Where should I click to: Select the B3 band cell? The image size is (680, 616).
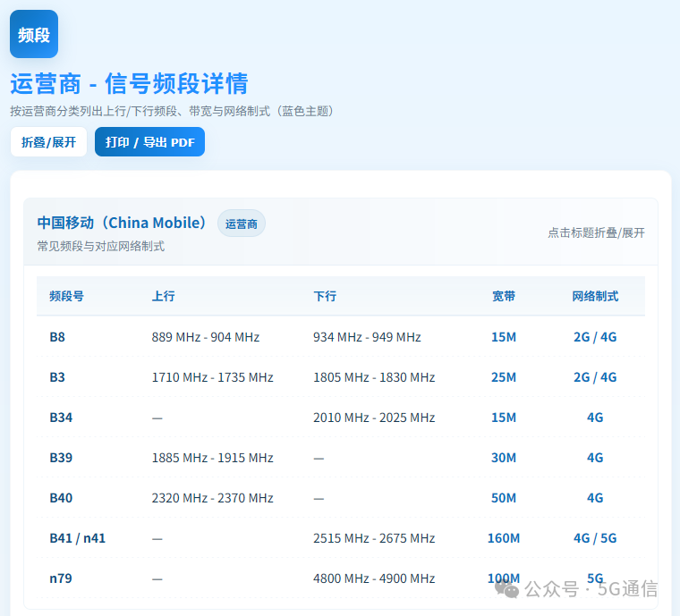[x=57, y=377]
